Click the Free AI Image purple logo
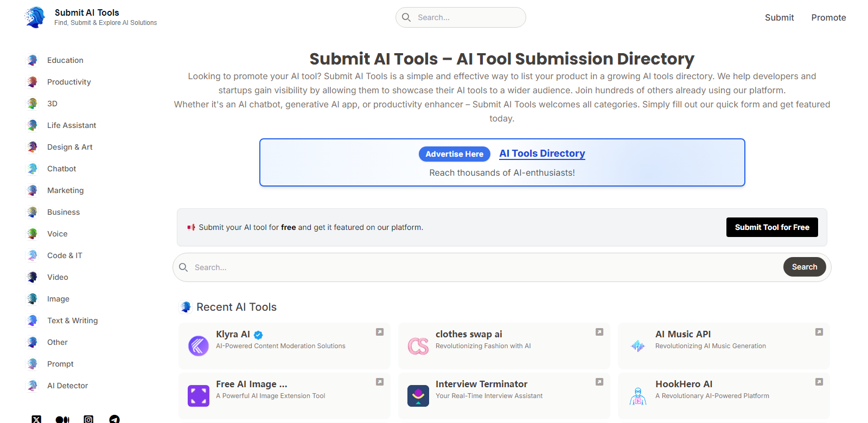Viewport: 868px width, 423px height. [x=199, y=396]
